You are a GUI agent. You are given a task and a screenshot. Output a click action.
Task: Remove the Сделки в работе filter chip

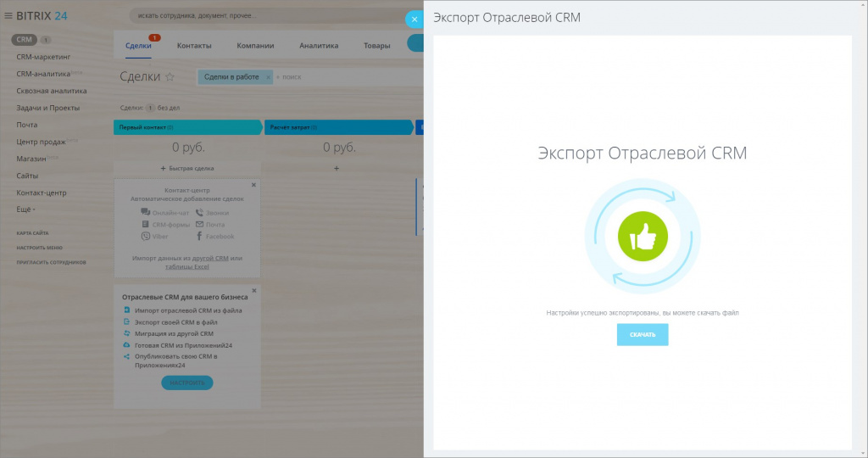[x=268, y=77]
